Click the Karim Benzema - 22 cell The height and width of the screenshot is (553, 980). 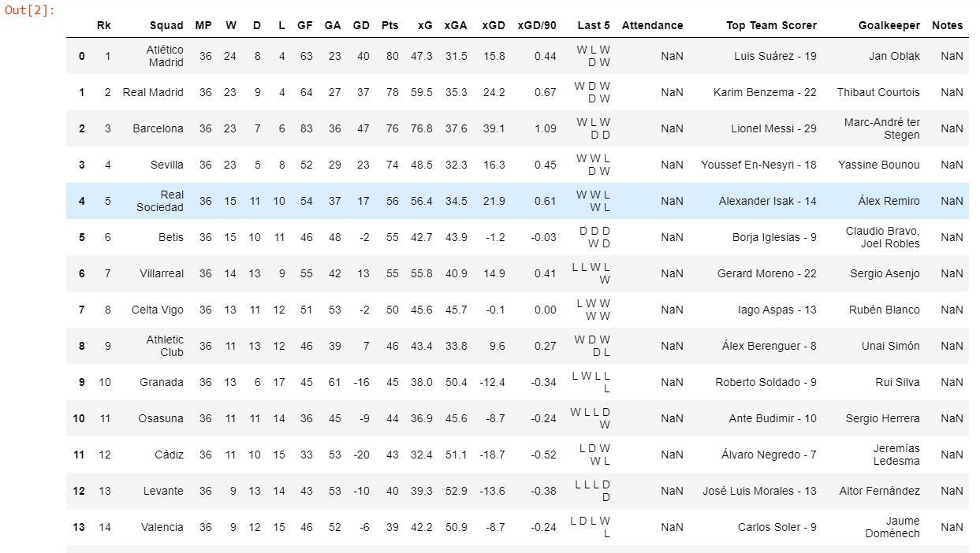765,92
